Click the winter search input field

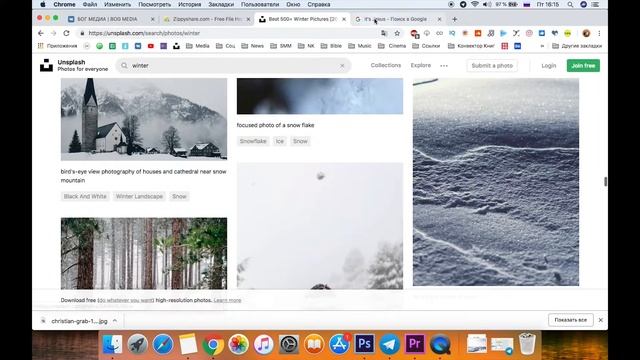click(233, 66)
